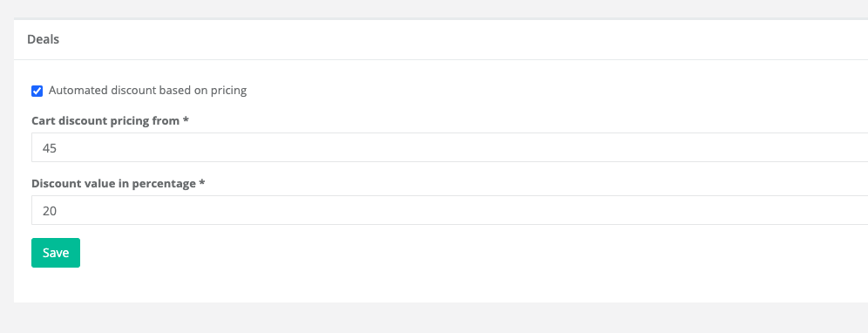Place cursor on value 45 in input

[x=50, y=148]
